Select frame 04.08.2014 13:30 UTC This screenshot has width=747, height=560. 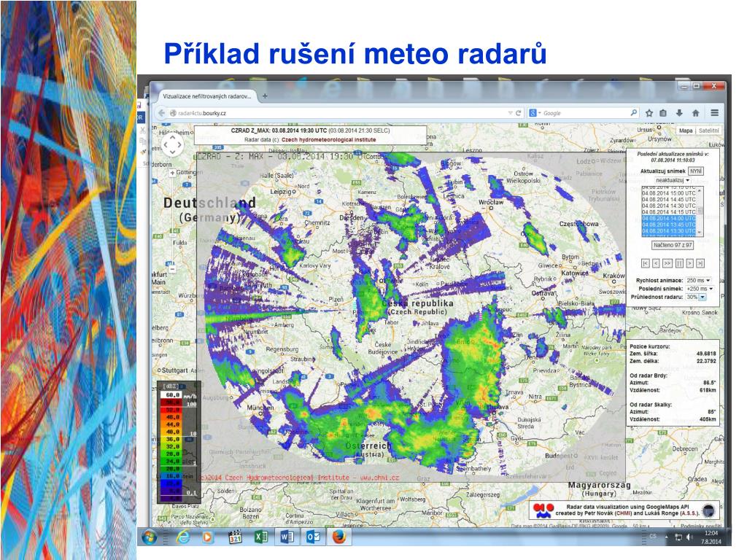point(668,230)
